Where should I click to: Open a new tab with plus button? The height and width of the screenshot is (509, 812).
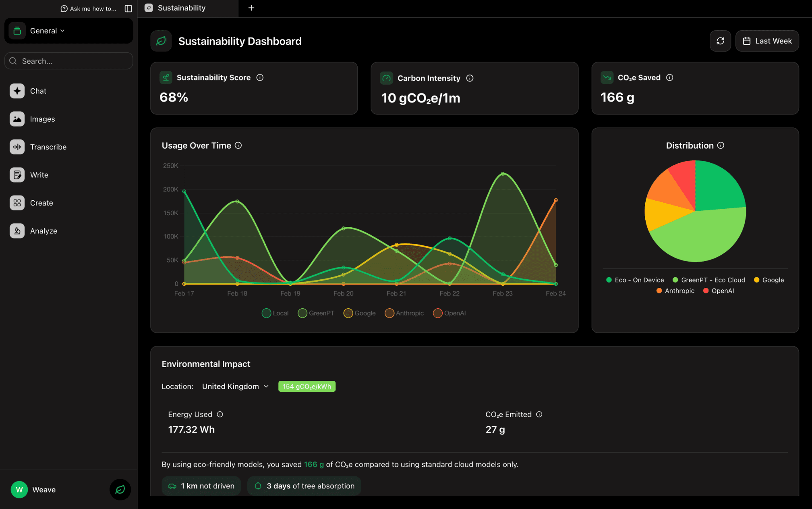[x=251, y=8]
